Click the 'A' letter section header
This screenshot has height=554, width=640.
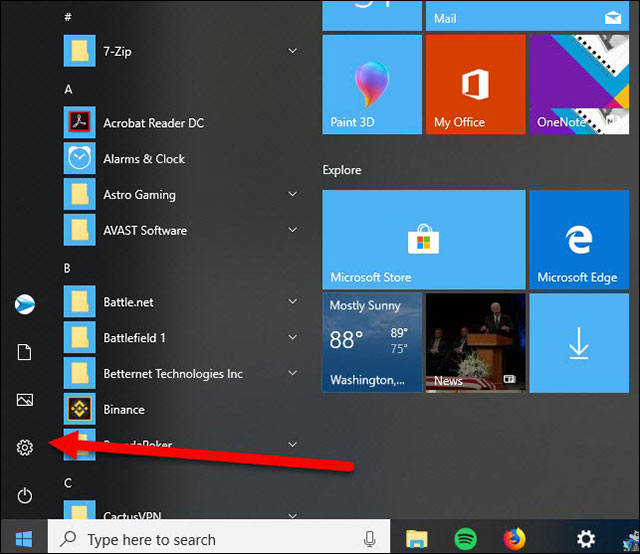(x=68, y=89)
